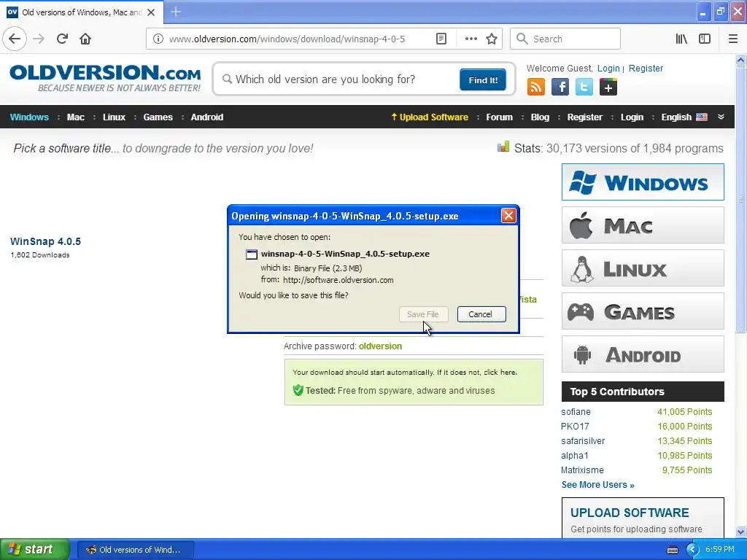Click contributor sofiane
The height and width of the screenshot is (560, 747).
tap(576, 412)
